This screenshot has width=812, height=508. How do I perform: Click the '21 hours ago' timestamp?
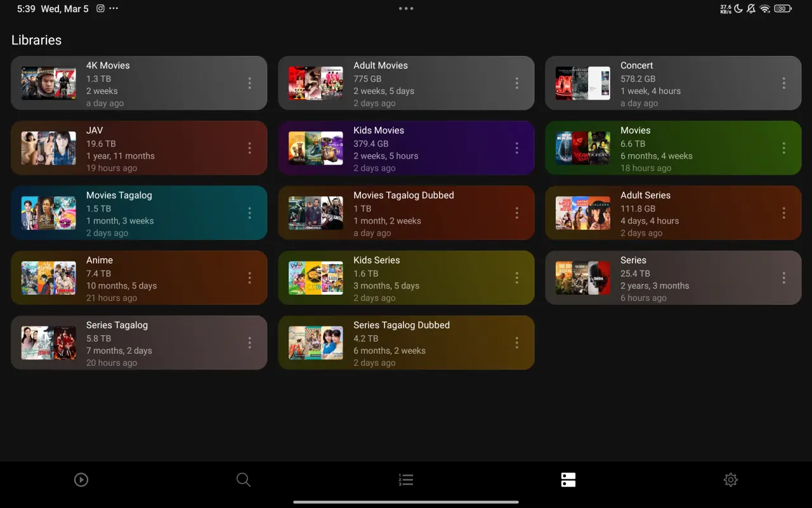point(112,298)
